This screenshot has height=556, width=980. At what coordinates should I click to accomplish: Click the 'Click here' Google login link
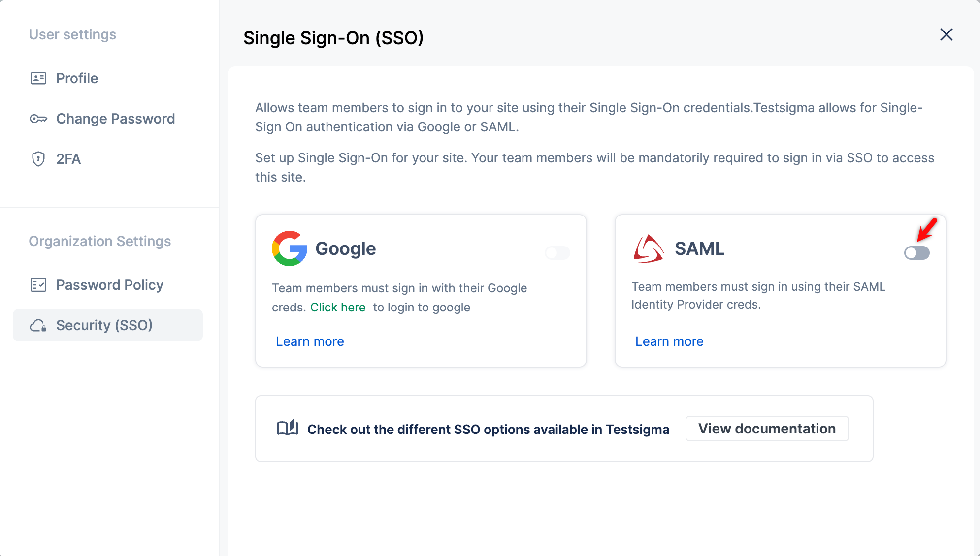point(338,307)
